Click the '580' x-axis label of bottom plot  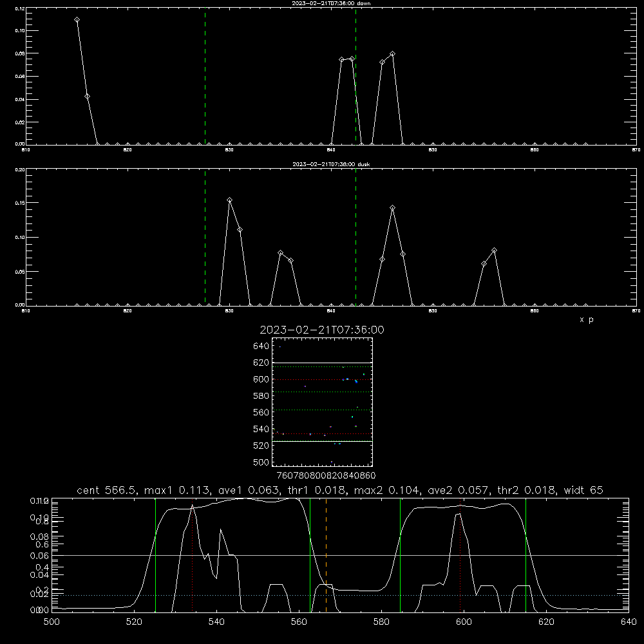point(381,622)
